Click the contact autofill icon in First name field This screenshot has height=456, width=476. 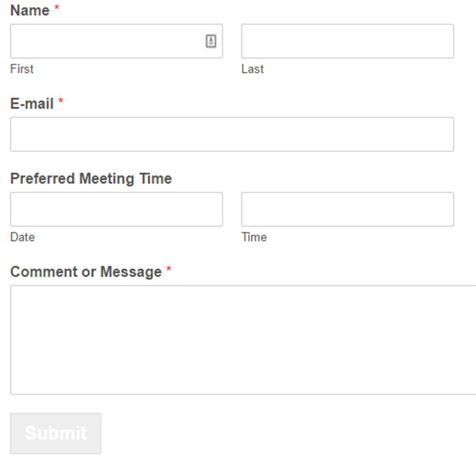pyautogui.click(x=211, y=41)
